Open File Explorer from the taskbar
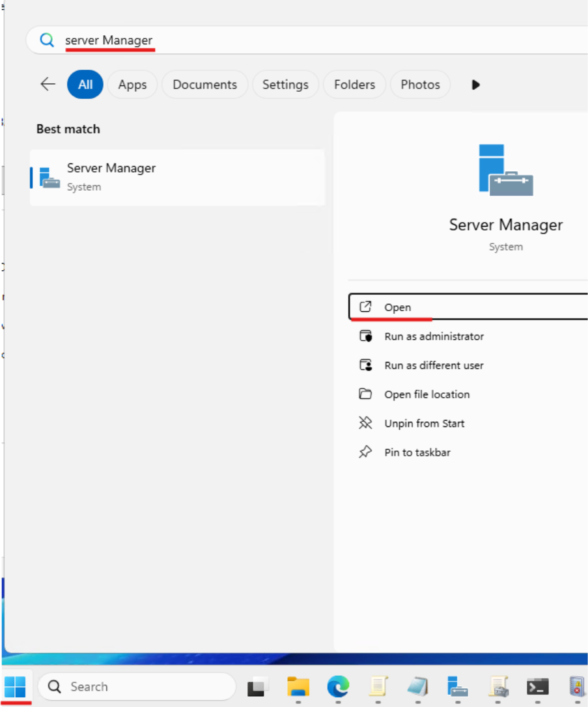The image size is (588, 707). coord(298,687)
